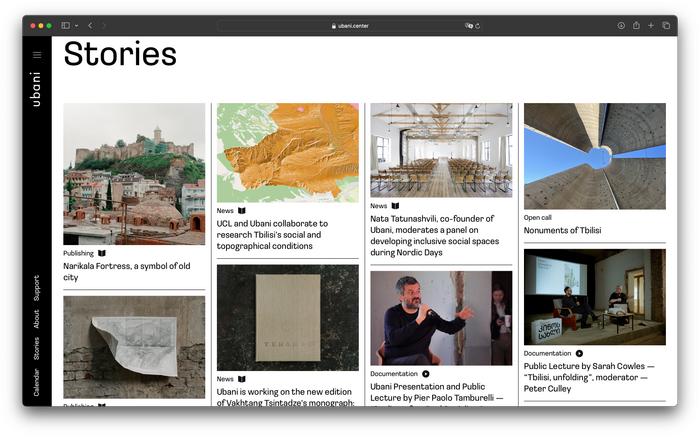
Task: Open the concrete tower photo thumbnail
Action: click(x=595, y=156)
